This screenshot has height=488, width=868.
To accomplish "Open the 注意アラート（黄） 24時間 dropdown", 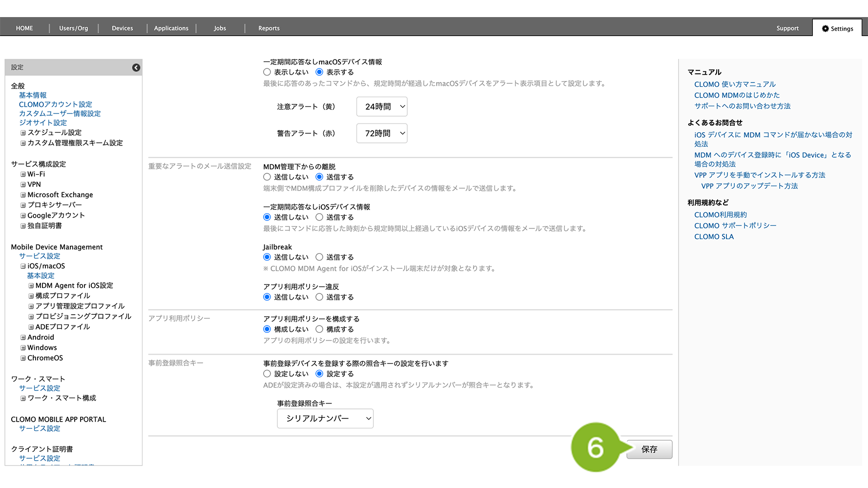I will tap(382, 107).
